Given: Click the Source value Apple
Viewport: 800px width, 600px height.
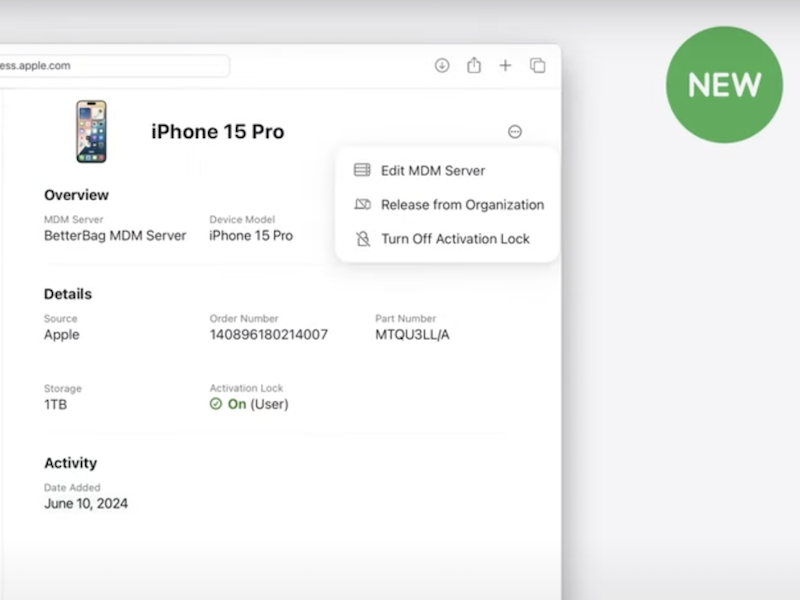Looking at the screenshot, I should 62,335.
